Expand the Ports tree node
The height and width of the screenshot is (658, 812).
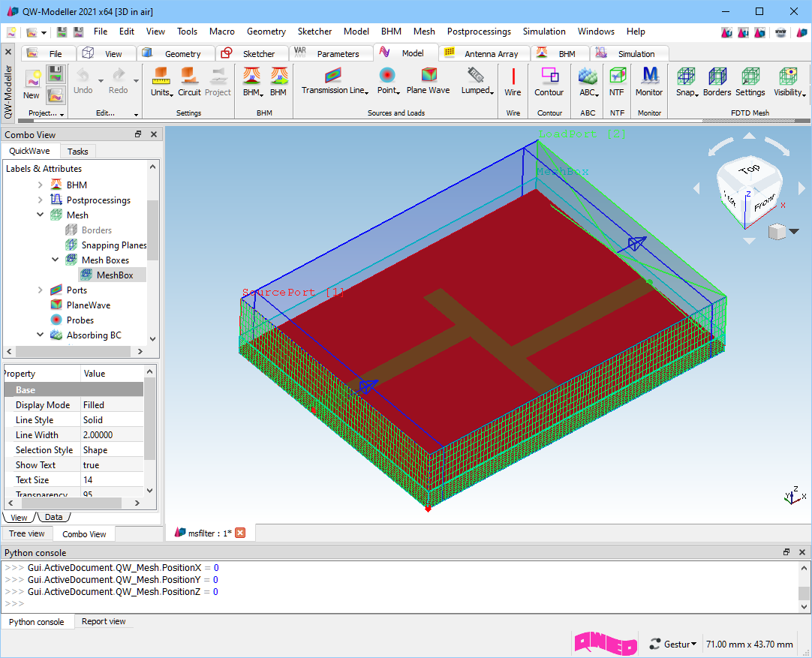click(41, 290)
